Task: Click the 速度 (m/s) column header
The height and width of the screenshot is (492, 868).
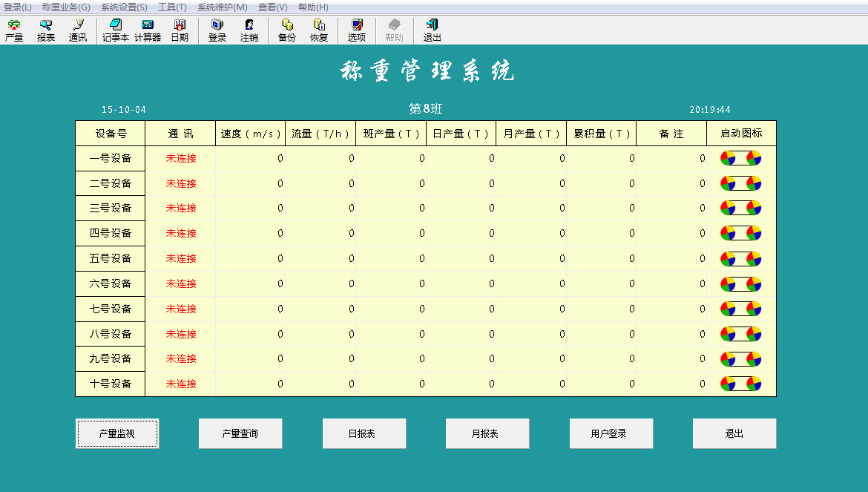Action: click(250, 134)
